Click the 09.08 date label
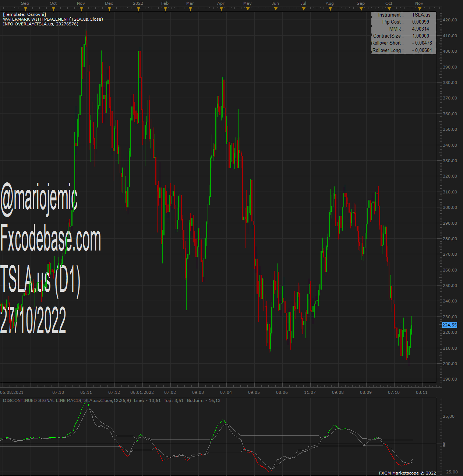 click(338, 392)
